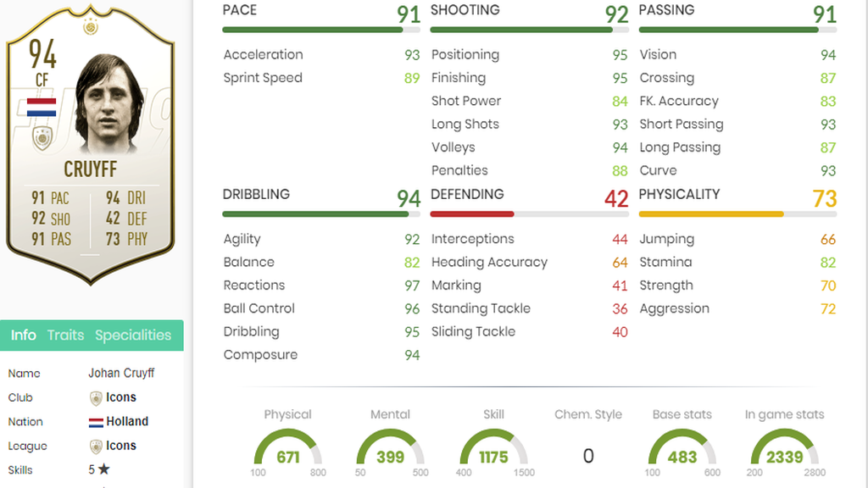Click the Holland flag icon in Nation row
Screen dimensions: 868x488
click(96, 422)
